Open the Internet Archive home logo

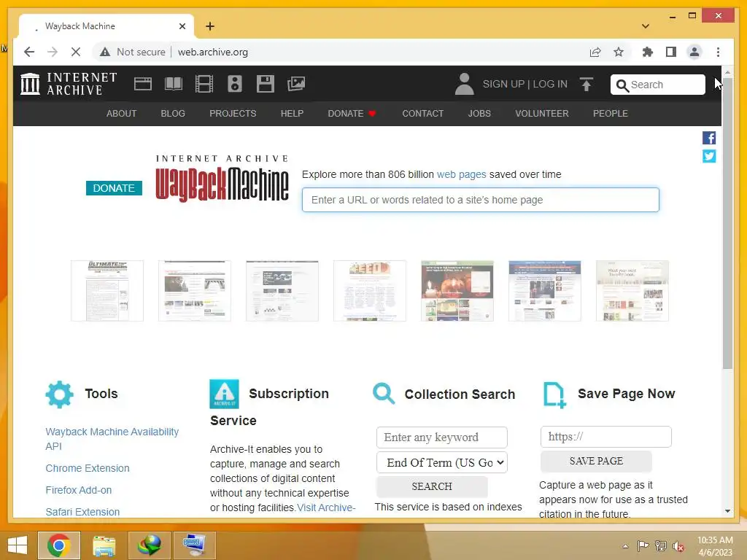(69, 84)
